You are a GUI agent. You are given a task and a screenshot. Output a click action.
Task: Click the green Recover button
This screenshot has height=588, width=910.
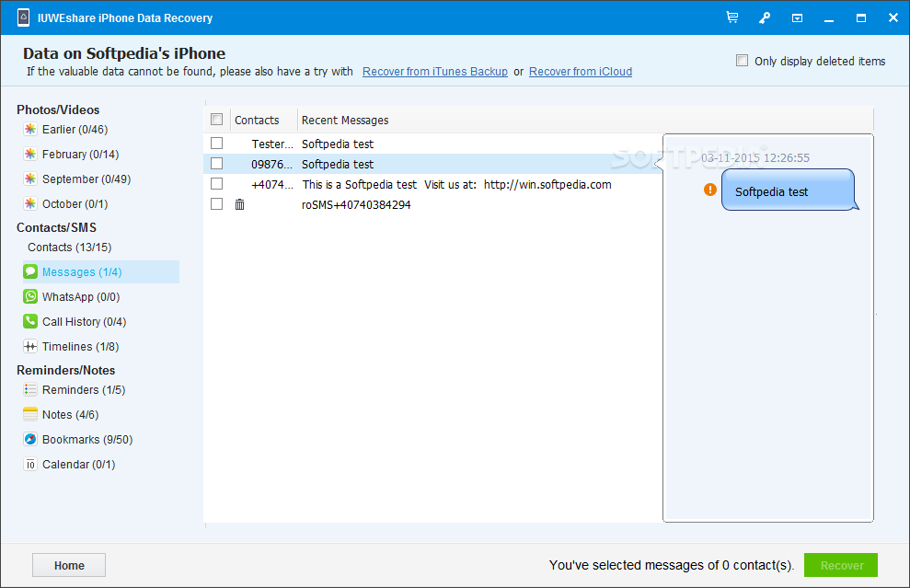(x=841, y=565)
